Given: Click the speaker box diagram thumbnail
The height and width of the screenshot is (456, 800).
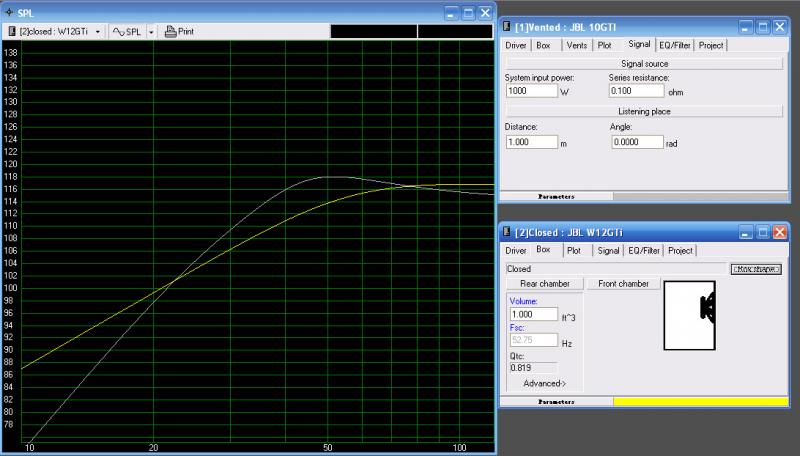Looking at the screenshot, I should pyautogui.click(x=690, y=316).
